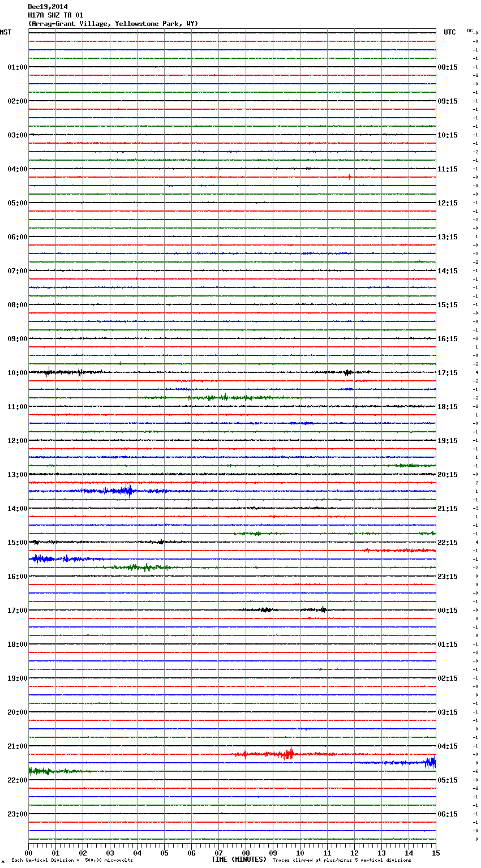Select the 08:00 MST time label

point(18,305)
